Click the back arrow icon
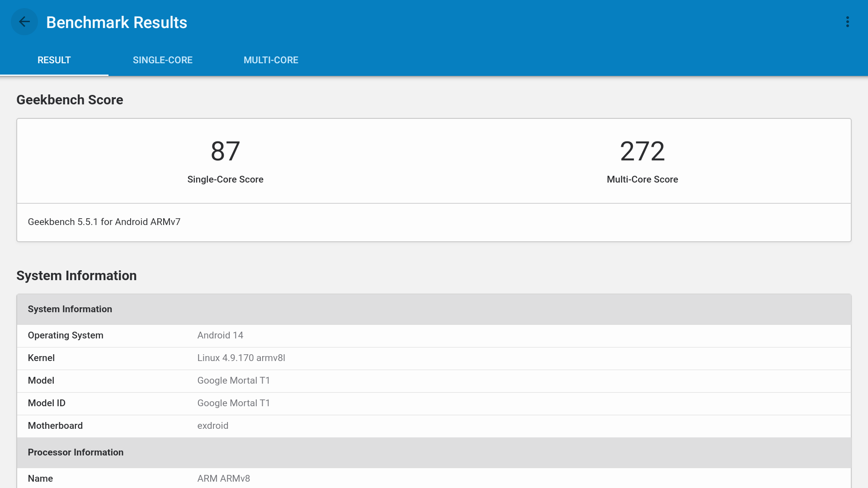868x488 pixels. (x=24, y=22)
